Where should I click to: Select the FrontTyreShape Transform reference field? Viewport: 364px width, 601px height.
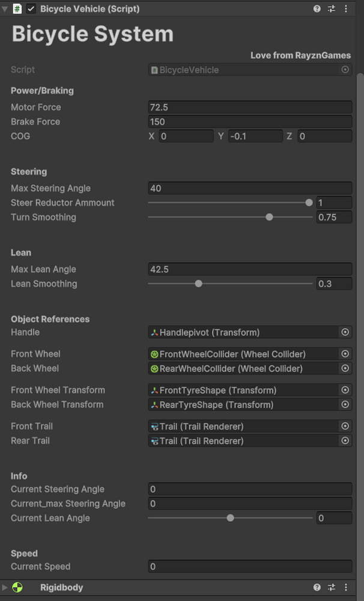243,390
